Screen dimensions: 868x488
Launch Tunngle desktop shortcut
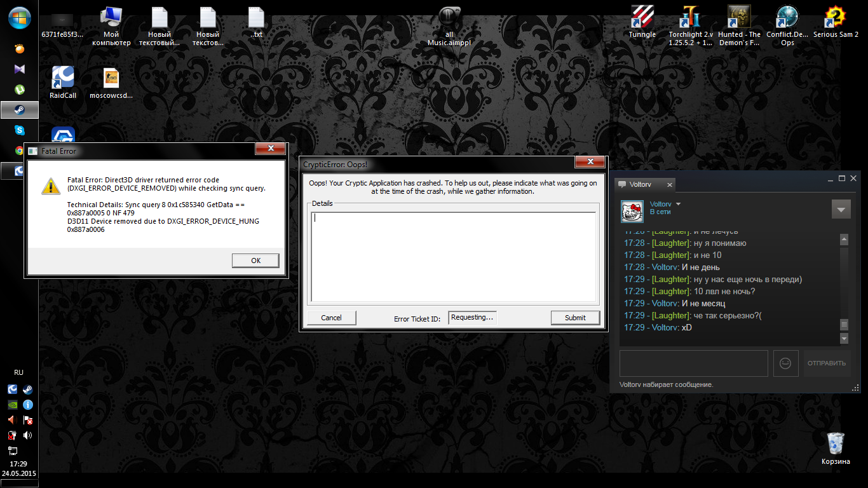(642, 23)
